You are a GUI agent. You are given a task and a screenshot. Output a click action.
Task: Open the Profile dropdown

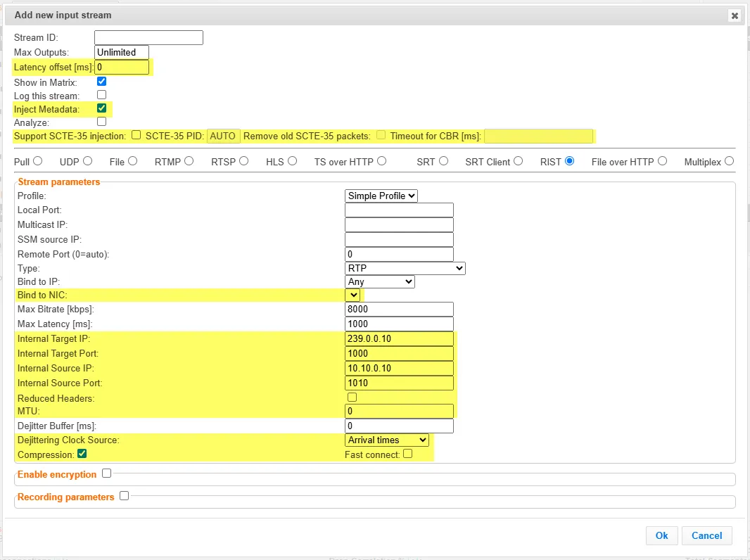coord(381,196)
